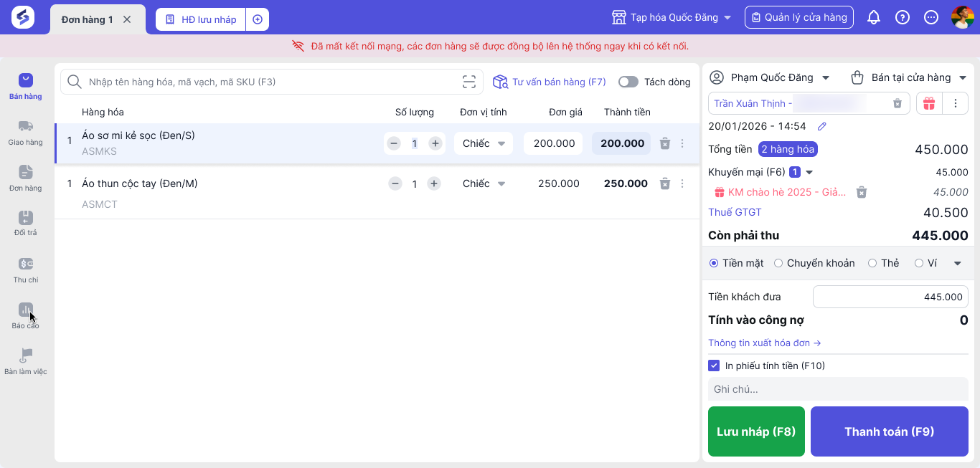Delete Áo thun cộc tay row
This screenshot has width=980, height=468.
point(665,183)
